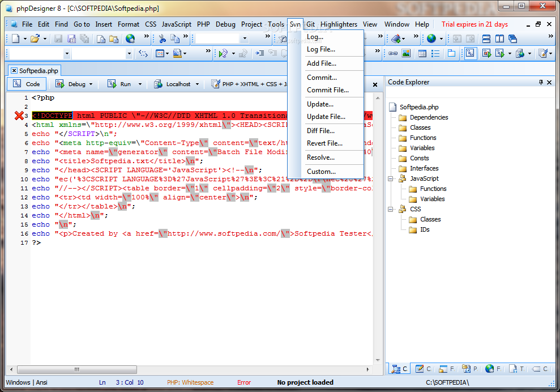Collapse the CSS tree node
Screen dimensions: 560x392
pos(391,209)
